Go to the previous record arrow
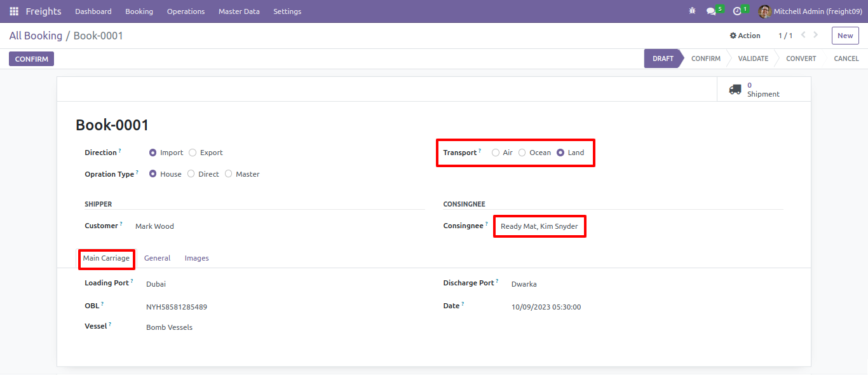Image resolution: width=868 pixels, height=375 pixels. 803,35
